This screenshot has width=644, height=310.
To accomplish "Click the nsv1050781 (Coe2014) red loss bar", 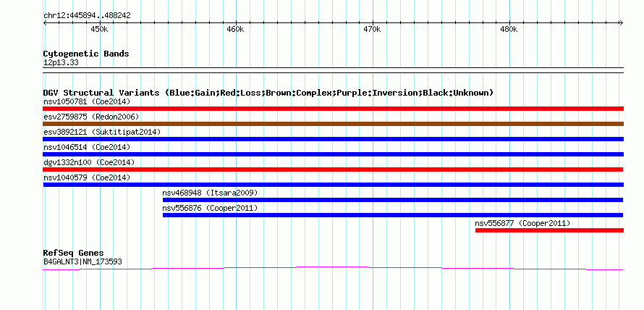I will pos(333,109).
